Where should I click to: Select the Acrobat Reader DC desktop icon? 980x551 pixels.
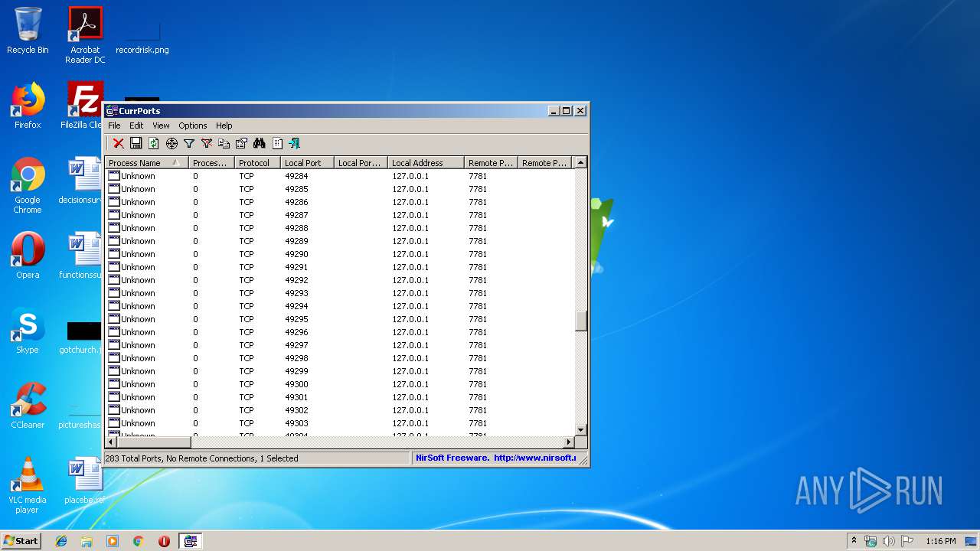coord(85,35)
